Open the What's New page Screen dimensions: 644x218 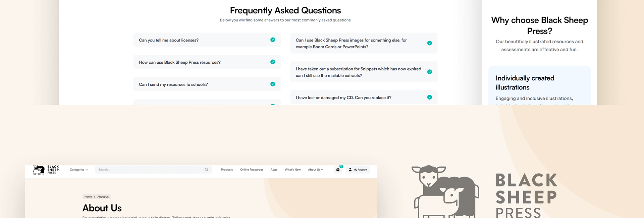tap(293, 170)
